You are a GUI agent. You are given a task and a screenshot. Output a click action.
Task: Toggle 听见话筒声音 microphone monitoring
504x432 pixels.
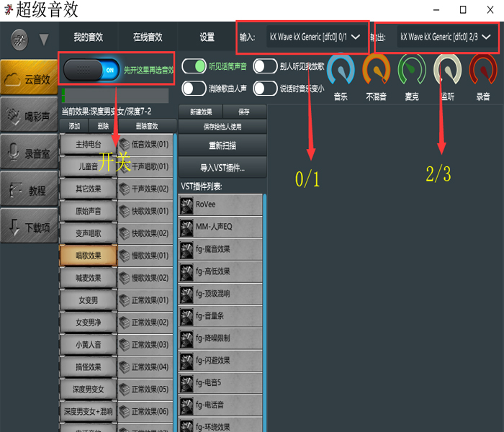click(194, 67)
